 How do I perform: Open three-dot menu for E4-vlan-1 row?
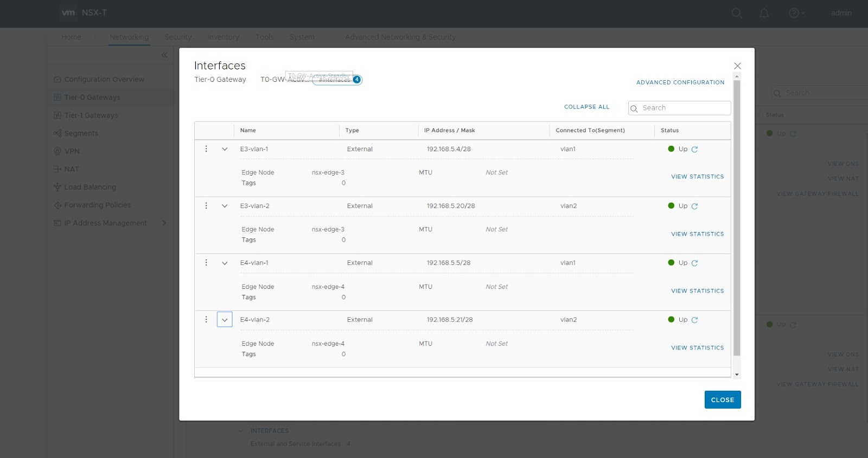[x=206, y=263]
